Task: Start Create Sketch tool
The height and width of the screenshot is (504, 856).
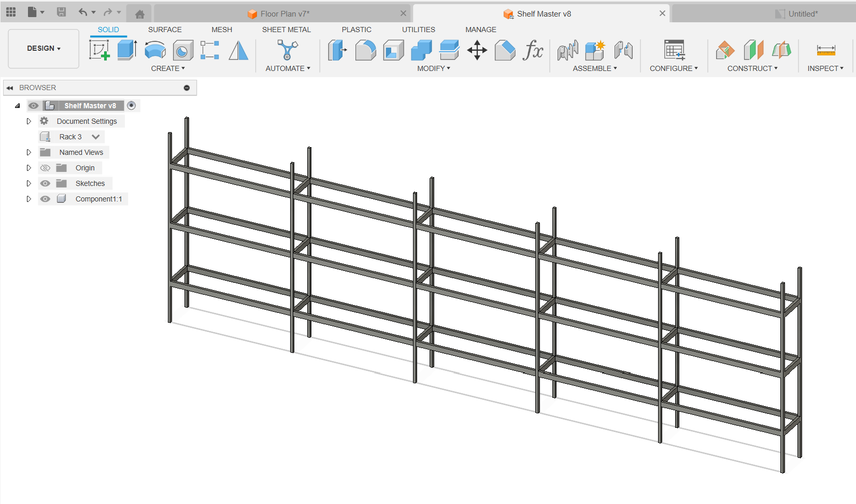Action: click(x=99, y=50)
